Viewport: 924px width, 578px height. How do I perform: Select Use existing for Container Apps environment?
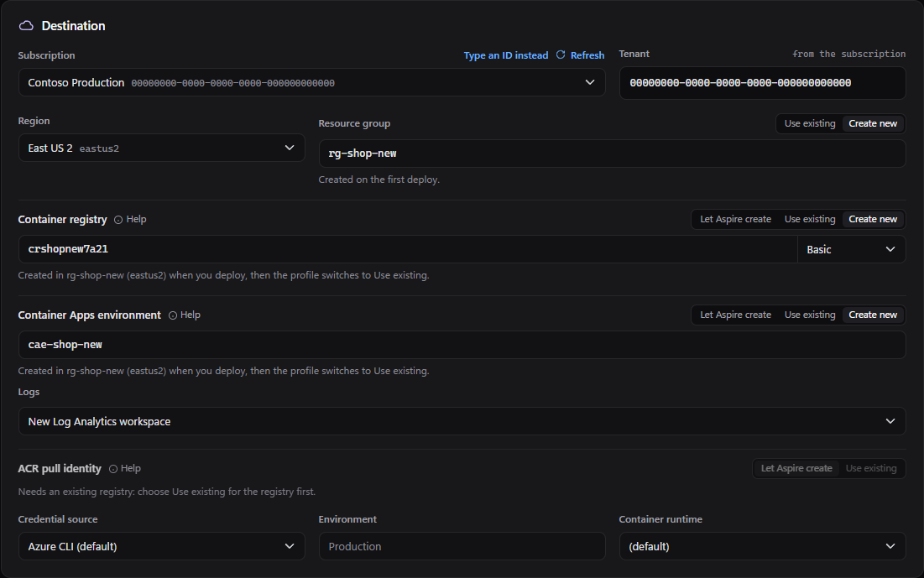pos(810,315)
